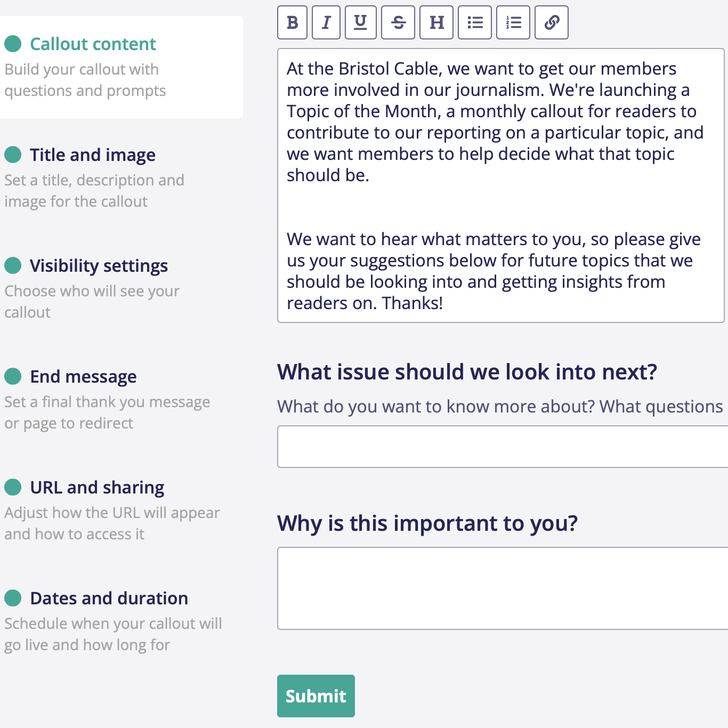Viewport: 728px width, 728px height.
Task: Place cursor in the Bristol Cable intro text
Action: coord(501,185)
